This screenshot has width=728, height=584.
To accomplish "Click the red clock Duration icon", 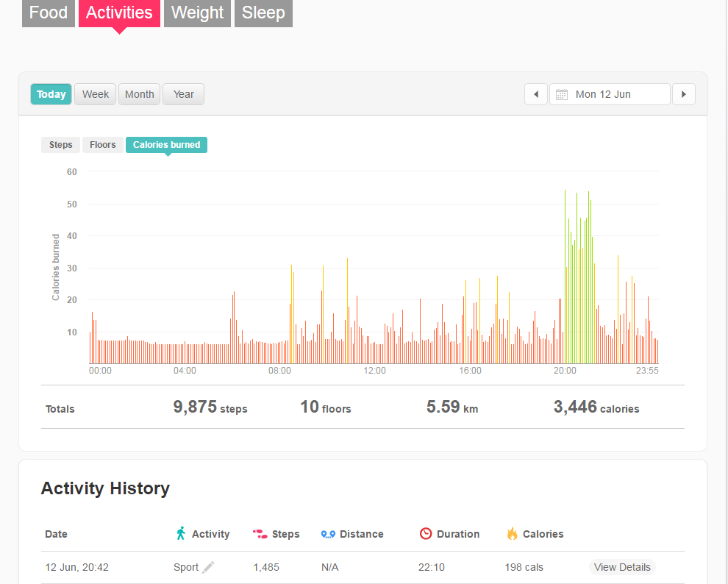I will (426, 533).
